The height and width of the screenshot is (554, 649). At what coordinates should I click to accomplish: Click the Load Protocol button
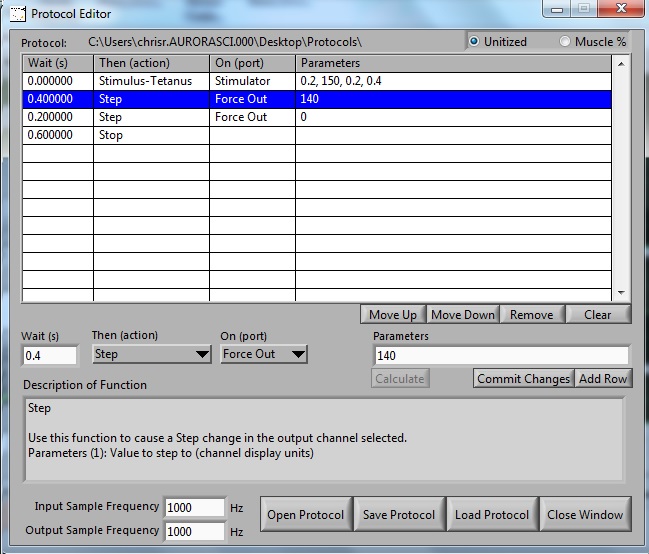[x=492, y=514]
